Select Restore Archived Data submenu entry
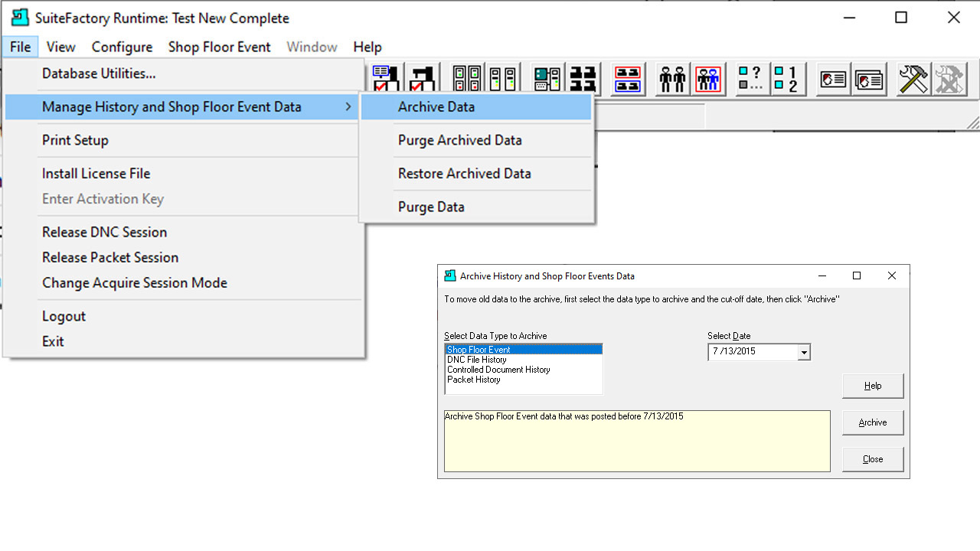980x551 pixels. point(476,173)
